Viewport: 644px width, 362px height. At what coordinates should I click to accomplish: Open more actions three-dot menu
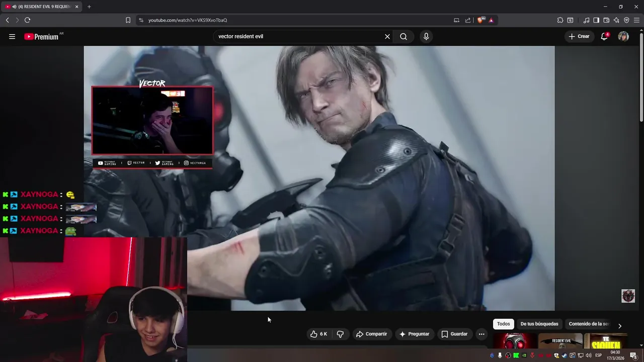click(481, 334)
